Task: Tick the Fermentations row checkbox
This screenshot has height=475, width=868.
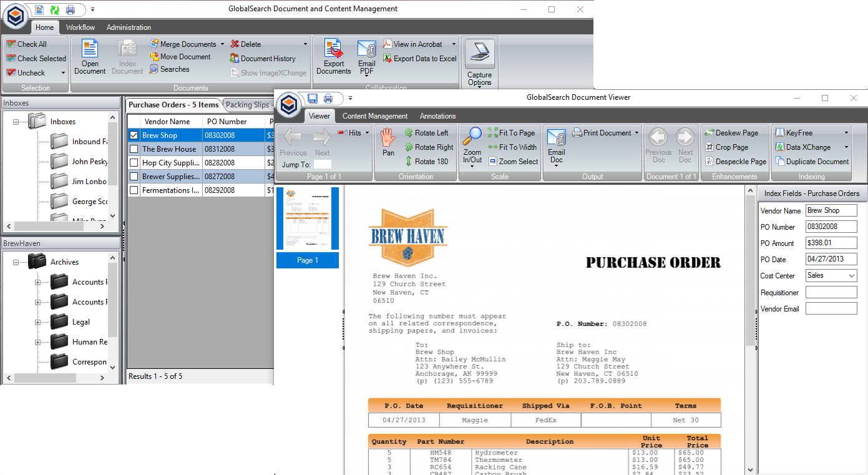Action: click(134, 190)
